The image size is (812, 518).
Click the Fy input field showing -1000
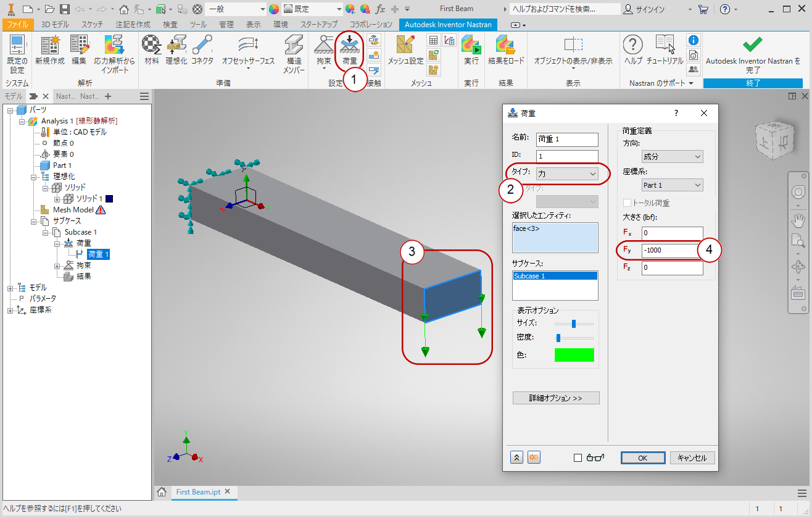pos(673,251)
